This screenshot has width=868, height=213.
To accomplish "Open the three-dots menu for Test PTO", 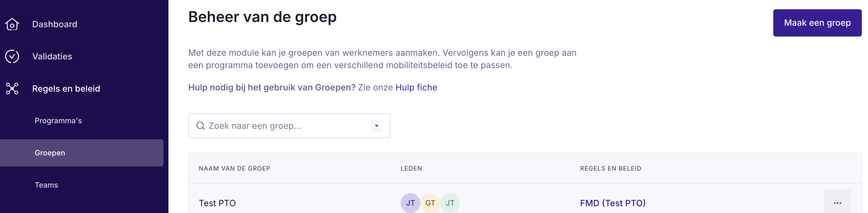I will pos(837,203).
